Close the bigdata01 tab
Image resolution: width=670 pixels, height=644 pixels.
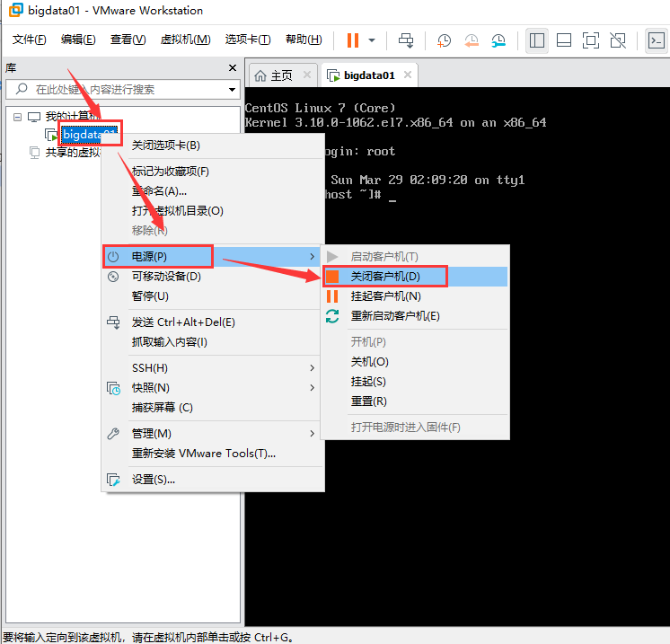tap(408, 75)
